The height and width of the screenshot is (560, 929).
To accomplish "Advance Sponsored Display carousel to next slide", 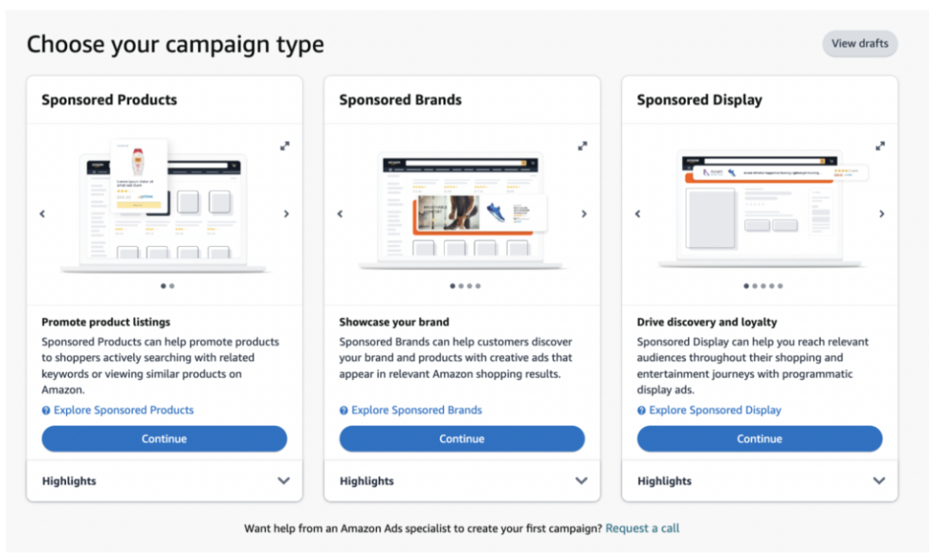I will tap(882, 214).
